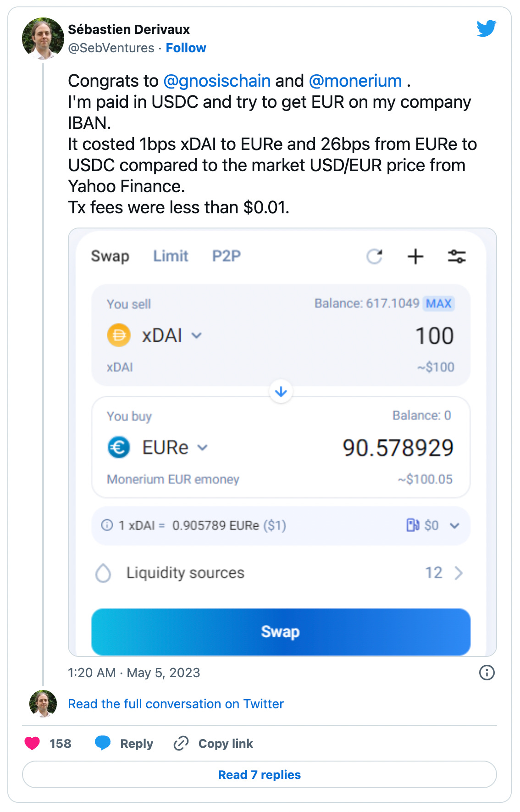This screenshot has width=520, height=812.
Task: Click the plus icon in swap panel
Action: [x=415, y=256]
